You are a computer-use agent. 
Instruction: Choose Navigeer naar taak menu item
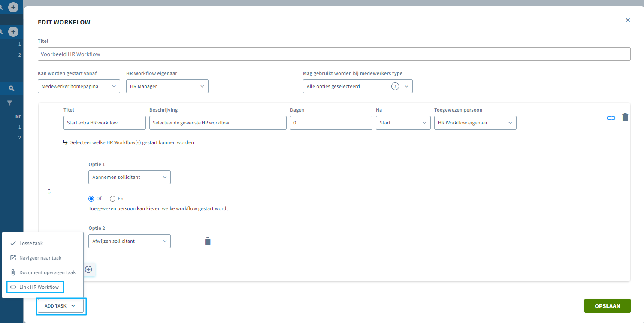42,258
